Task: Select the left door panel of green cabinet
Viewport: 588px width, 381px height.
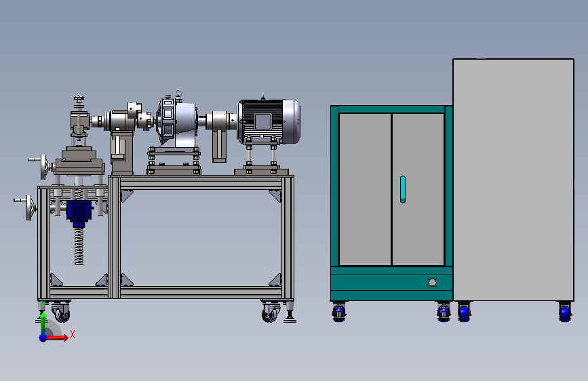Action: pyautogui.click(x=365, y=189)
